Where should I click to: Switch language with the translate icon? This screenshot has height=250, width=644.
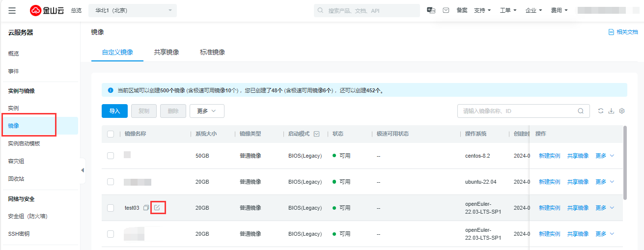431,10
